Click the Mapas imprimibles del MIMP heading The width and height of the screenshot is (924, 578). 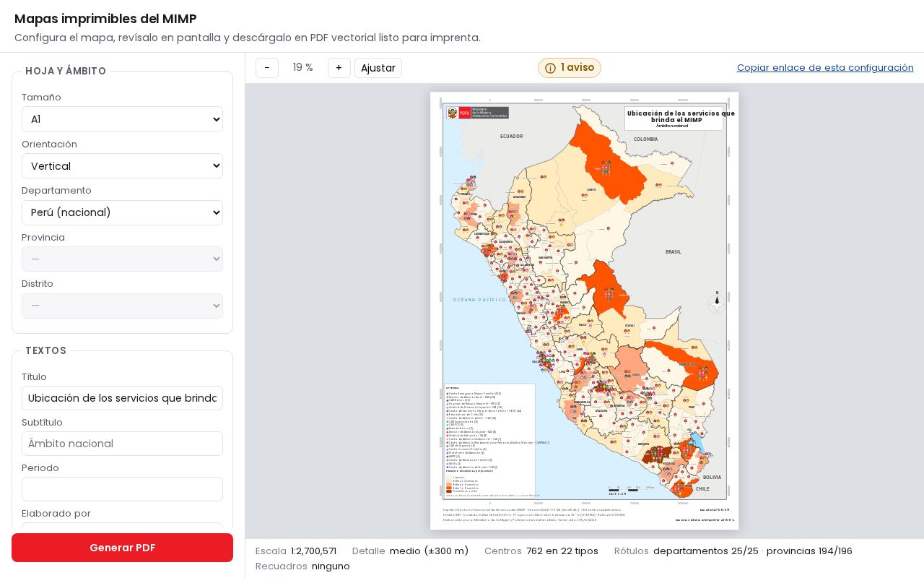(105, 19)
